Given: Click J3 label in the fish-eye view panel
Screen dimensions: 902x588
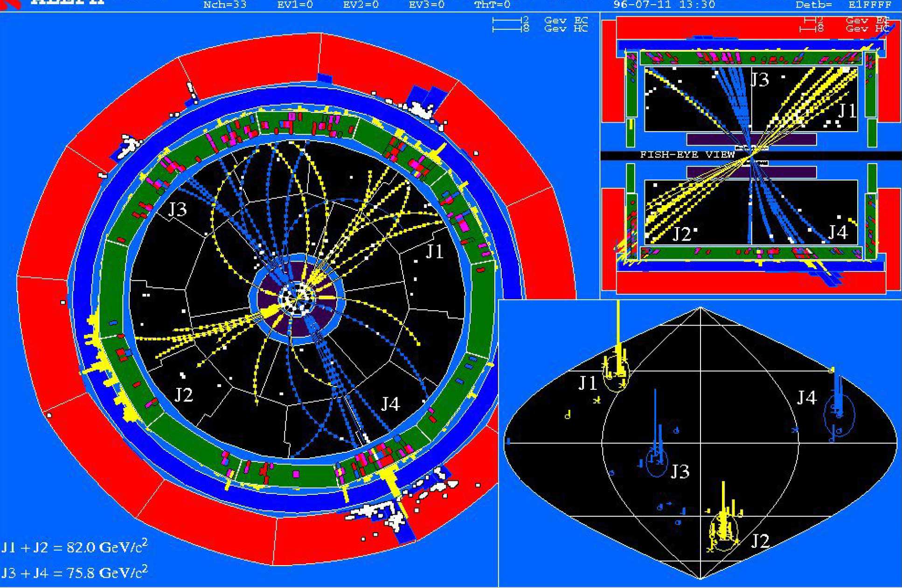Looking at the screenshot, I should [759, 80].
